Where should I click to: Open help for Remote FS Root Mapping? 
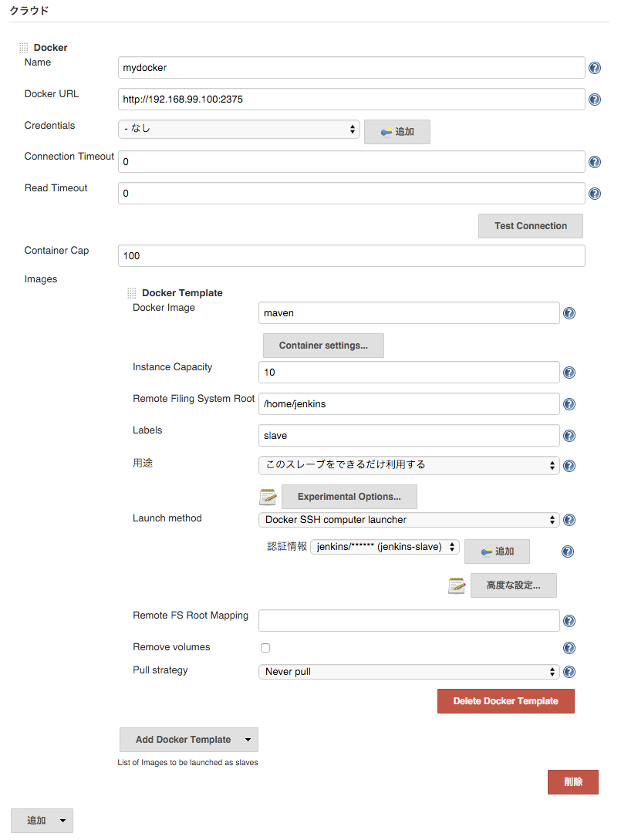(x=569, y=620)
